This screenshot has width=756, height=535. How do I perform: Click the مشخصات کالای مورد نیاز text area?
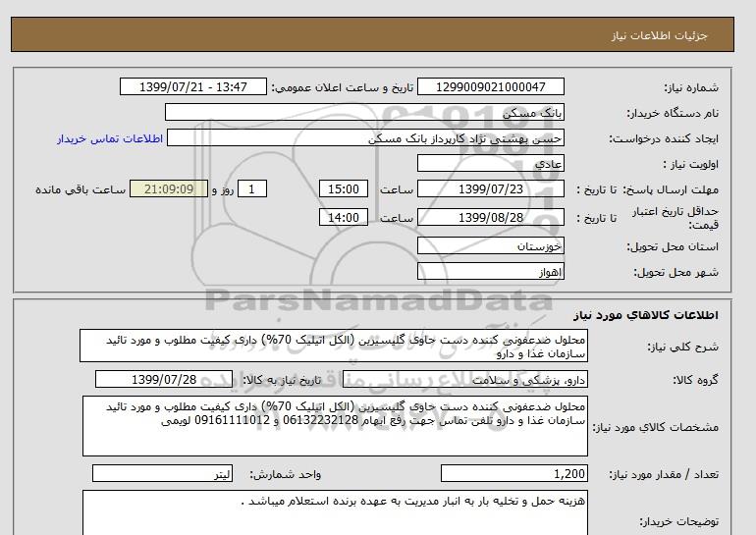[x=334, y=426]
